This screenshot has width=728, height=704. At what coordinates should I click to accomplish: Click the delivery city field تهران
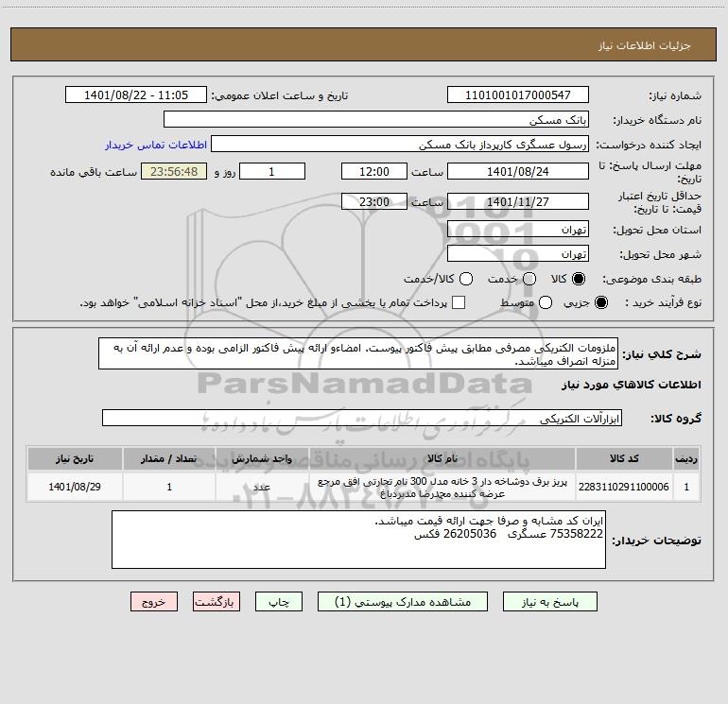point(518,254)
